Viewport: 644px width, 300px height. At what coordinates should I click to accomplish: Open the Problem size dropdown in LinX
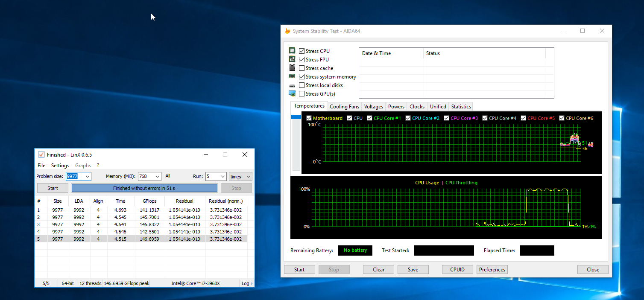(88, 177)
